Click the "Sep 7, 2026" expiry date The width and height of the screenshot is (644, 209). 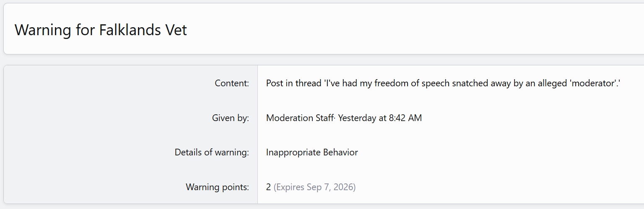(x=331, y=187)
